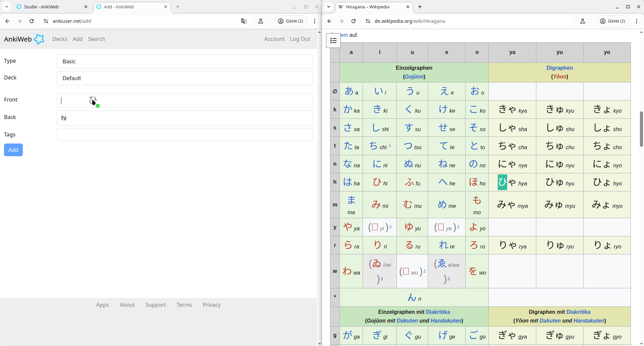Toggle Wikipedia table of contents icon
Image resolution: width=644 pixels, height=346 pixels.
coord(333,41)
